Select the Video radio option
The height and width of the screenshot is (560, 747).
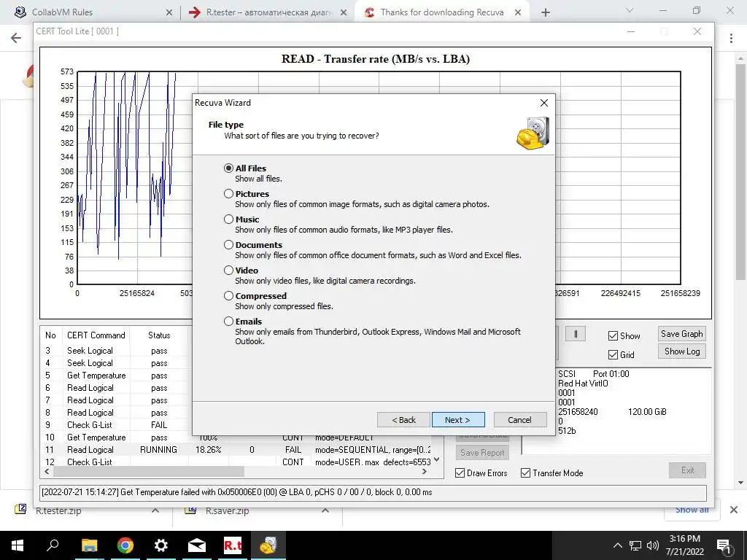[228, 270]
